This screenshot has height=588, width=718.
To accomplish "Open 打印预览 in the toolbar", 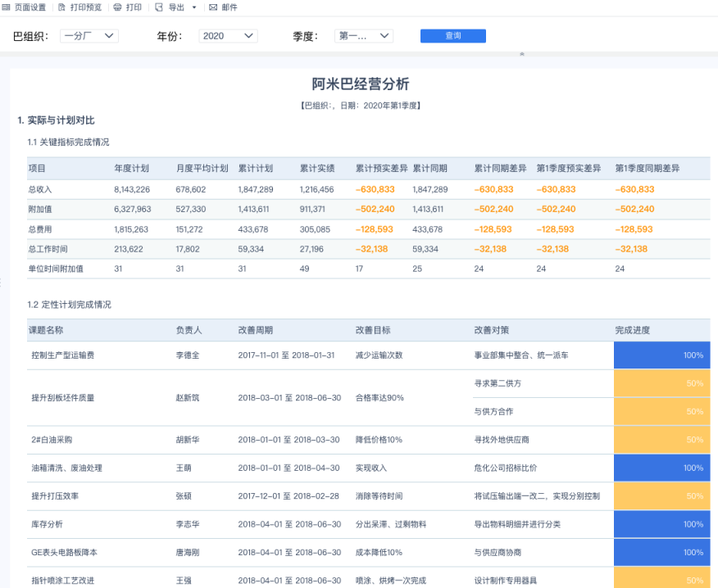I will pyautogui.click(x=86, y=7).
